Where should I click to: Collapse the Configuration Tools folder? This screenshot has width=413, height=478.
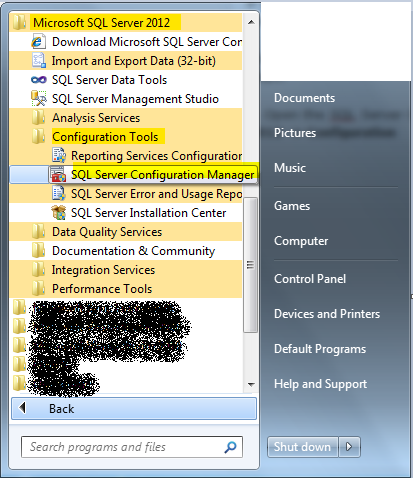point(126,137)
